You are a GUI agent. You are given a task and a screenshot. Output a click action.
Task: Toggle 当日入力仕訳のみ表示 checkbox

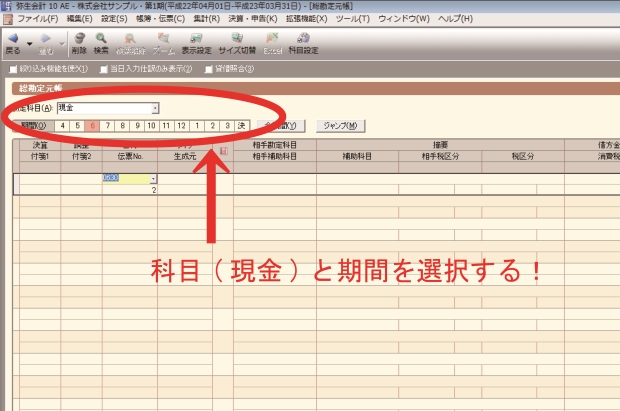point(104,69)
